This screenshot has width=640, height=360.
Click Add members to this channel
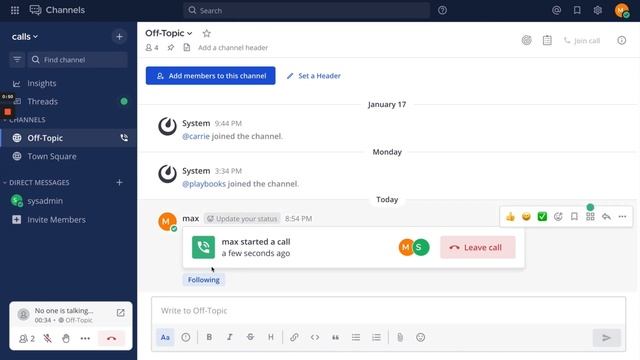pos(211,76)
